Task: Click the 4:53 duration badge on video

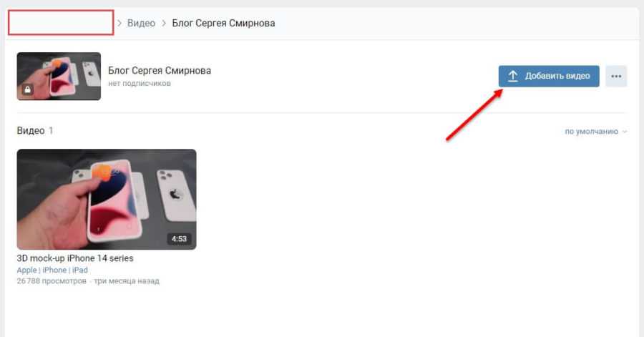Action: click(179, 239)
